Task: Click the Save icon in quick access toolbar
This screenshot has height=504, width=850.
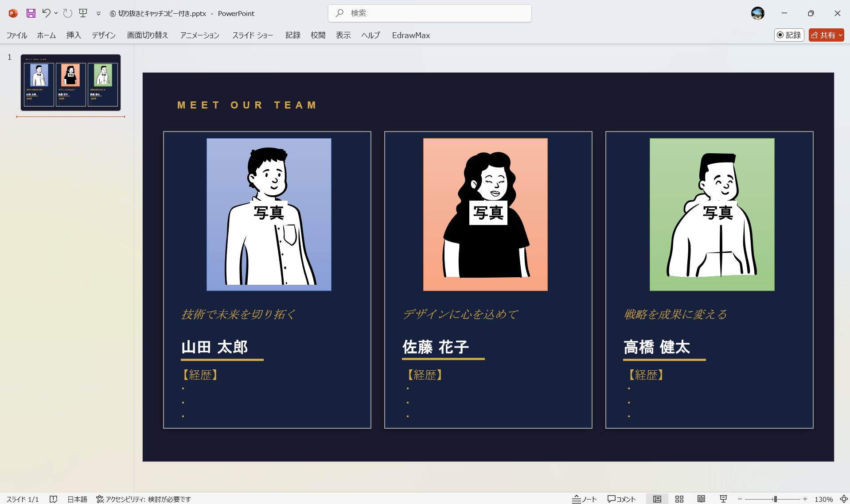Action: [x=31, y=13]
